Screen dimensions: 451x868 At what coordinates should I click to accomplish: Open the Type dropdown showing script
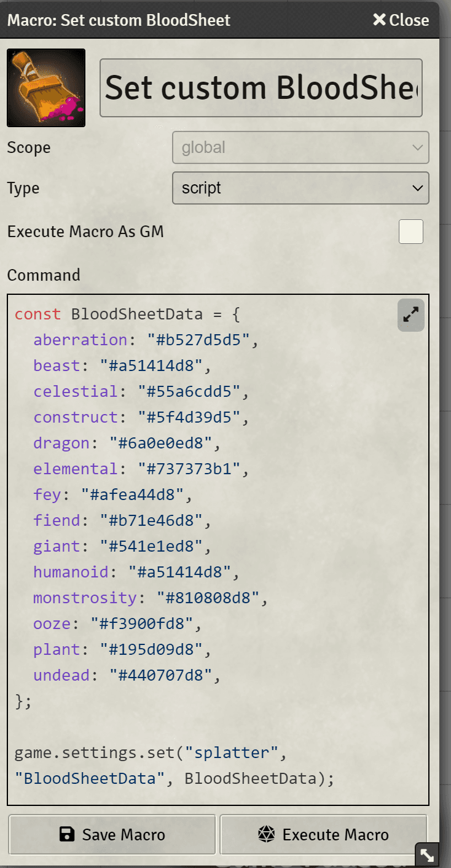point(300,188)
